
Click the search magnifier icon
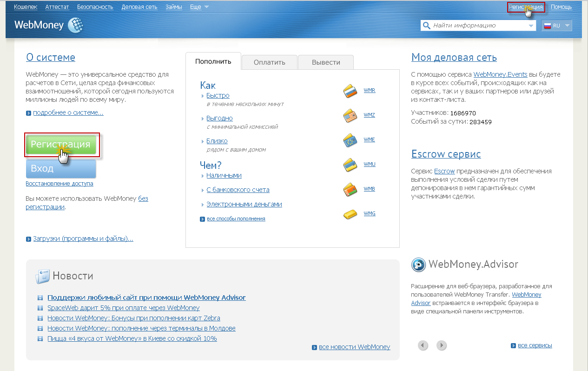click(426, 26)
